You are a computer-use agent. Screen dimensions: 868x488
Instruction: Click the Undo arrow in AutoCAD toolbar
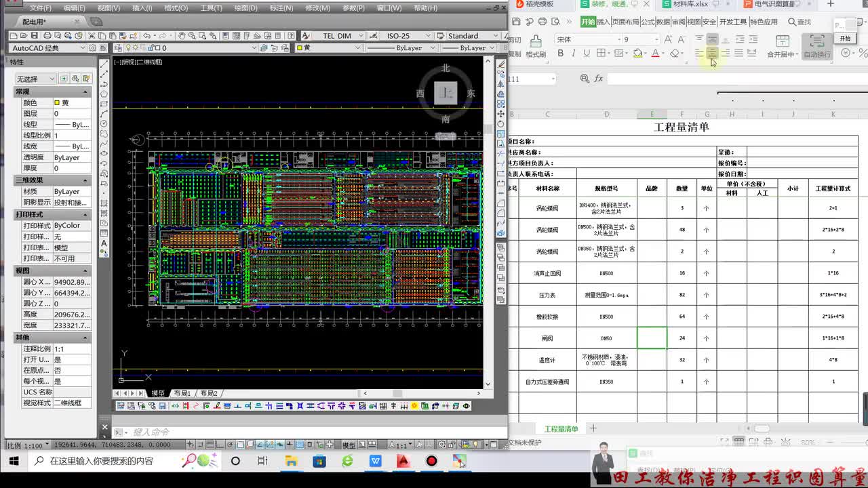[146, 36]
